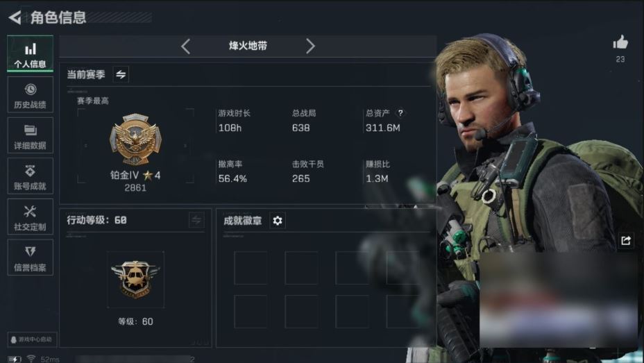Click the level 60 helicopter emblem

tap(135, 280)
